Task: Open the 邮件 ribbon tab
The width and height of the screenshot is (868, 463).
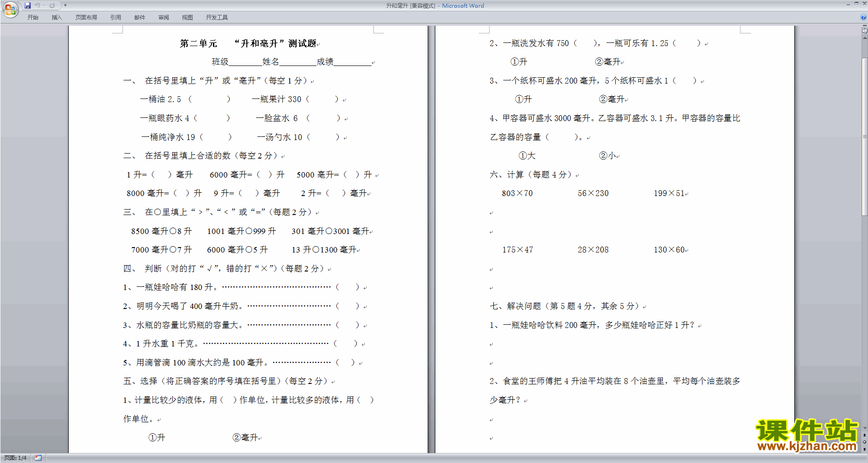Action: pos(140,18)
